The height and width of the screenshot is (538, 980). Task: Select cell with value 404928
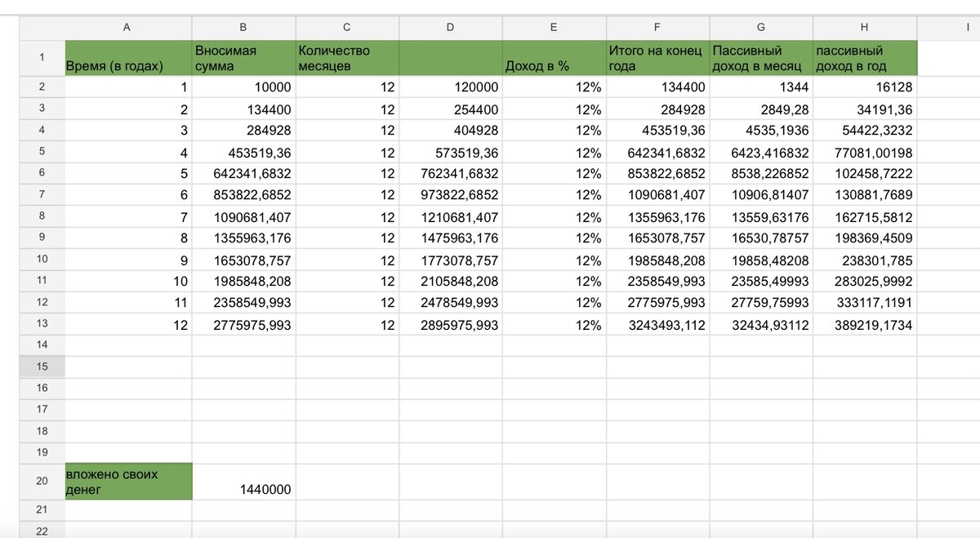(450, 131)
